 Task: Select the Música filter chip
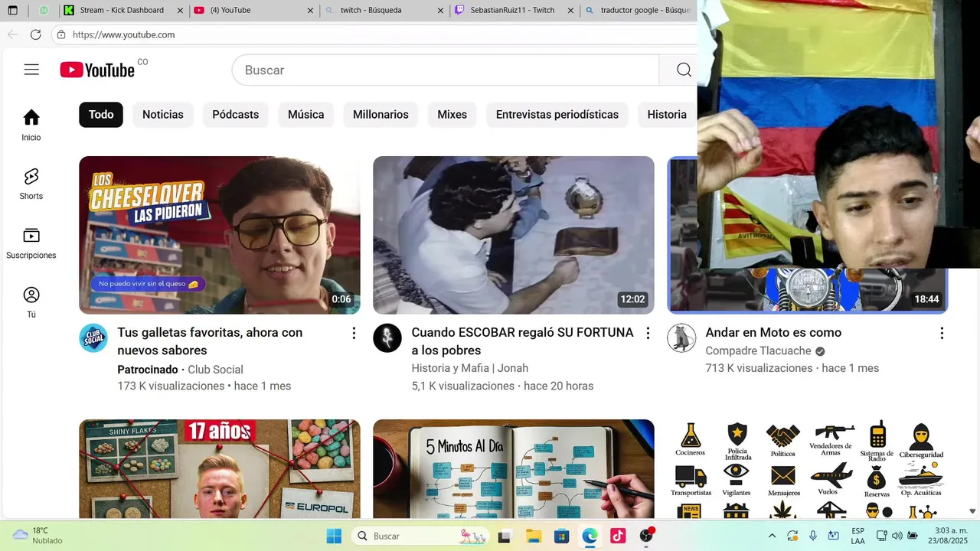pyautogui.click(x=306, y=115)
